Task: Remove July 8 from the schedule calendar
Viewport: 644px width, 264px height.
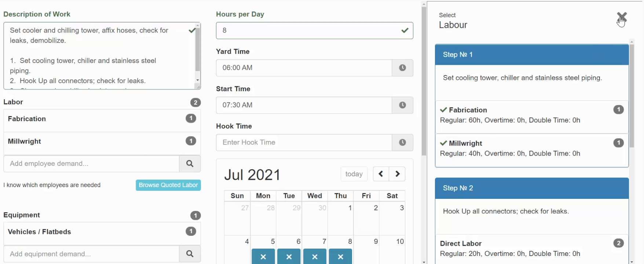Action: (x=340, y=257)
